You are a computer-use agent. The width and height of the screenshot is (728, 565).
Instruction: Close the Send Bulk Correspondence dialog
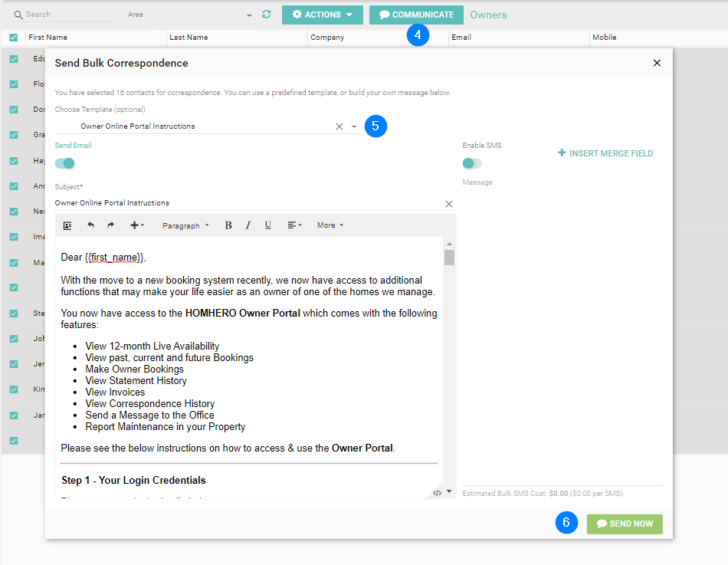(x=657, y=63)
